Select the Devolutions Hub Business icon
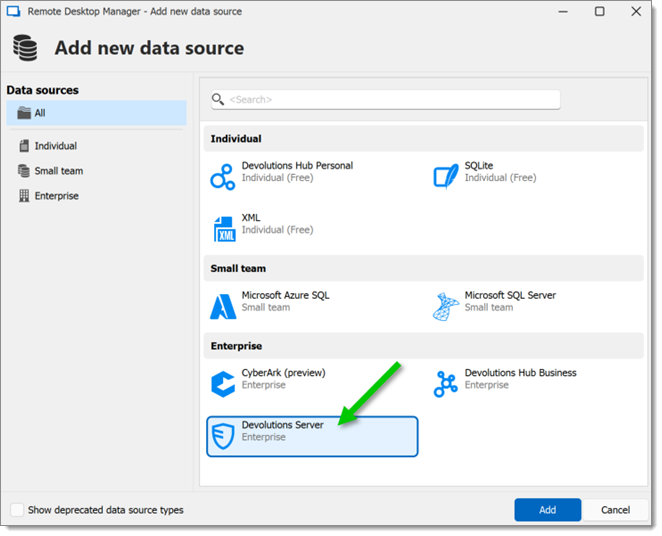Image resolution: width=662 pixels, height=536 pixels. [x=446, y=384]
